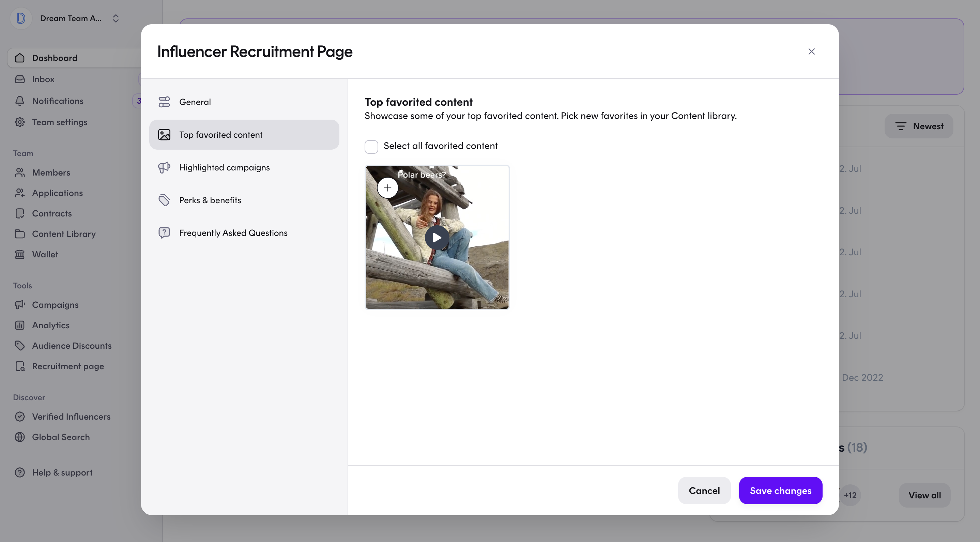Click the (18) count label
Screen dimensions: 980x542
pos(857,447)
